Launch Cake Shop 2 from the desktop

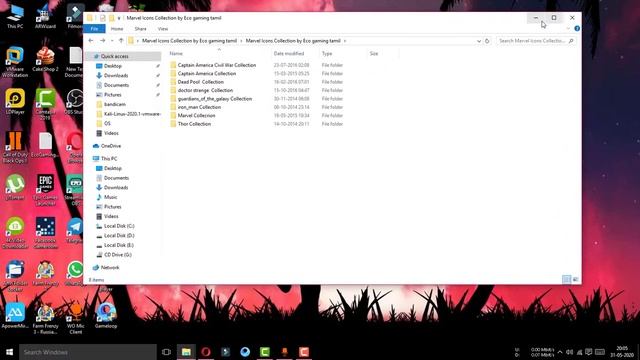(45, 60)
